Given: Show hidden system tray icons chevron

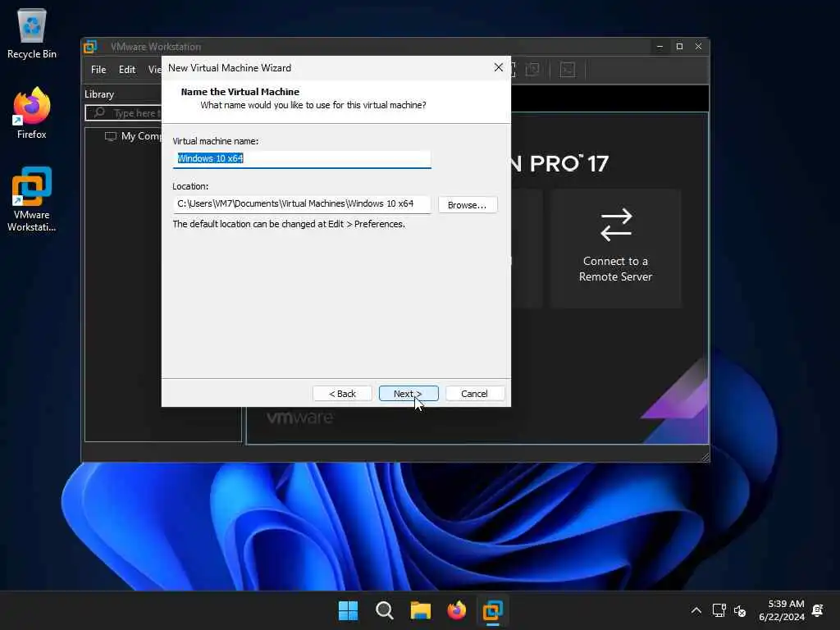Looking at the screenshot, I should 696,610.
